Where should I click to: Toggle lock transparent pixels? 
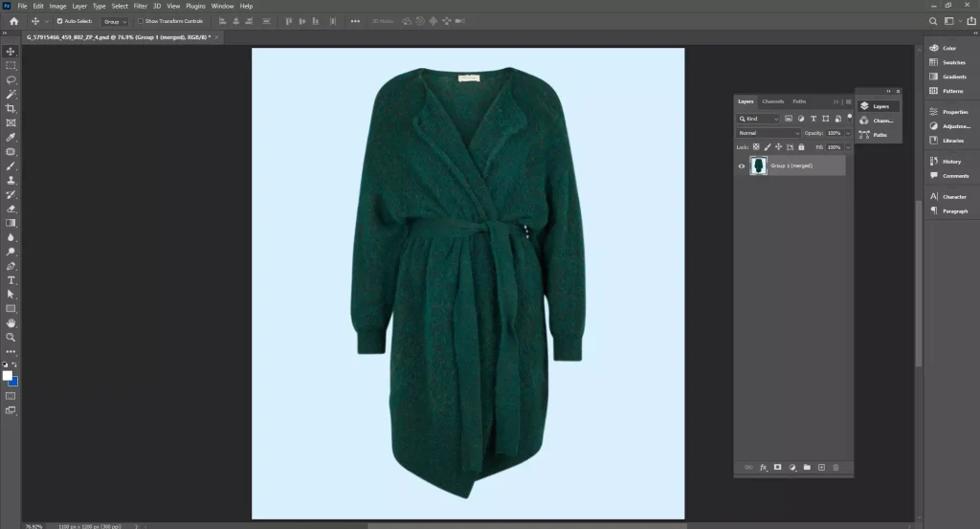756,147
